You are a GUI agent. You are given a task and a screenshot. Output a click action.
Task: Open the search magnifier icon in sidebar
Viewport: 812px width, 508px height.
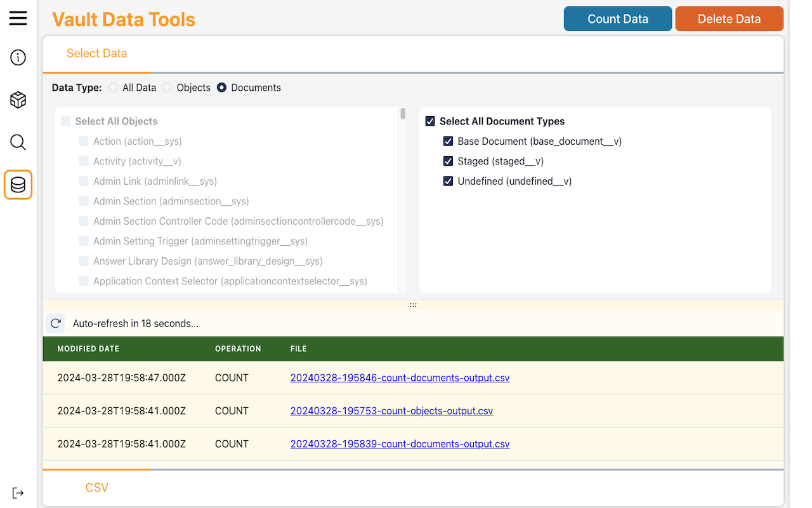pos(18,142)
